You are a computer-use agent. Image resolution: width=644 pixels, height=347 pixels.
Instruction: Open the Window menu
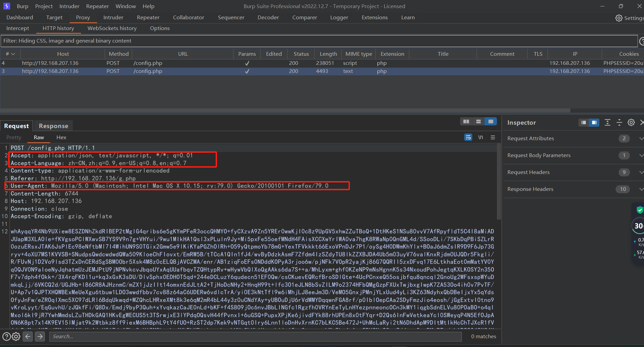pyautogui.click(x=126, y=6)
